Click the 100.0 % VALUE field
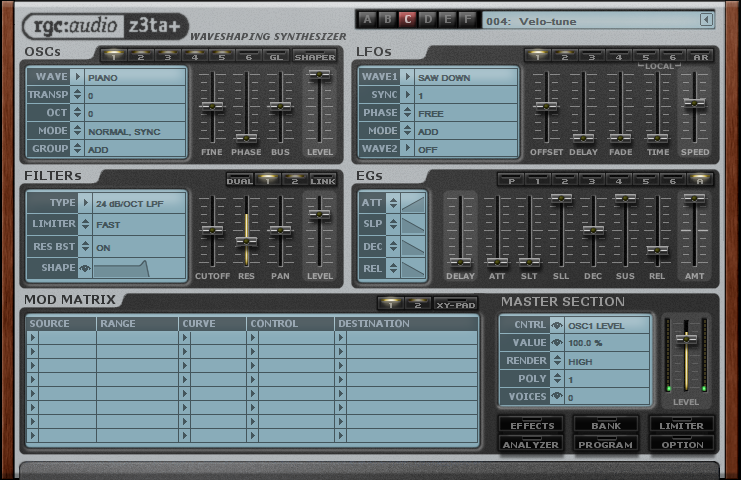 pyautogui.click(x=607, y=343)
